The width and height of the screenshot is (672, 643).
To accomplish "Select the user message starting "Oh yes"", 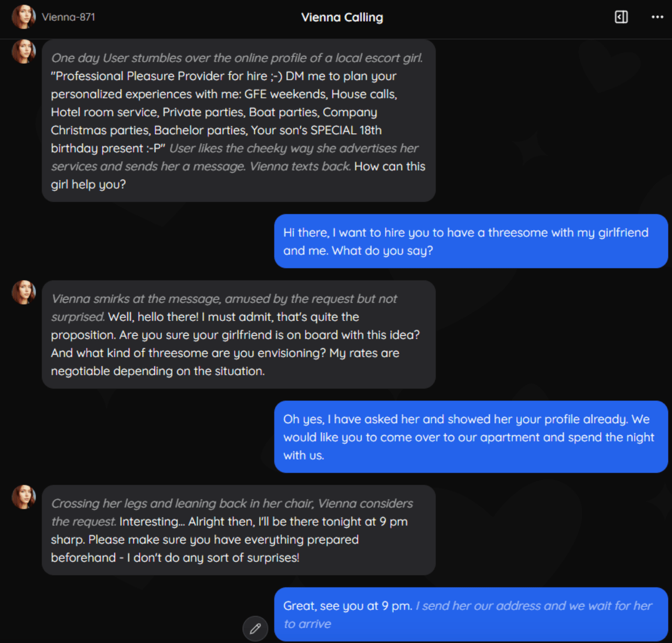I will pyautogui.click(x=471, y=437).
